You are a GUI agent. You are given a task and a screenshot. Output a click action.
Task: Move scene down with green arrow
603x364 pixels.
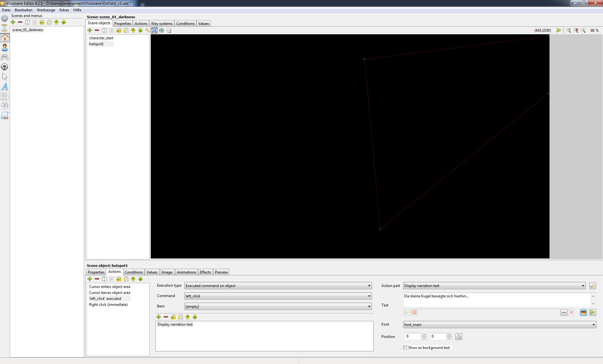click(x=64, y=22)
